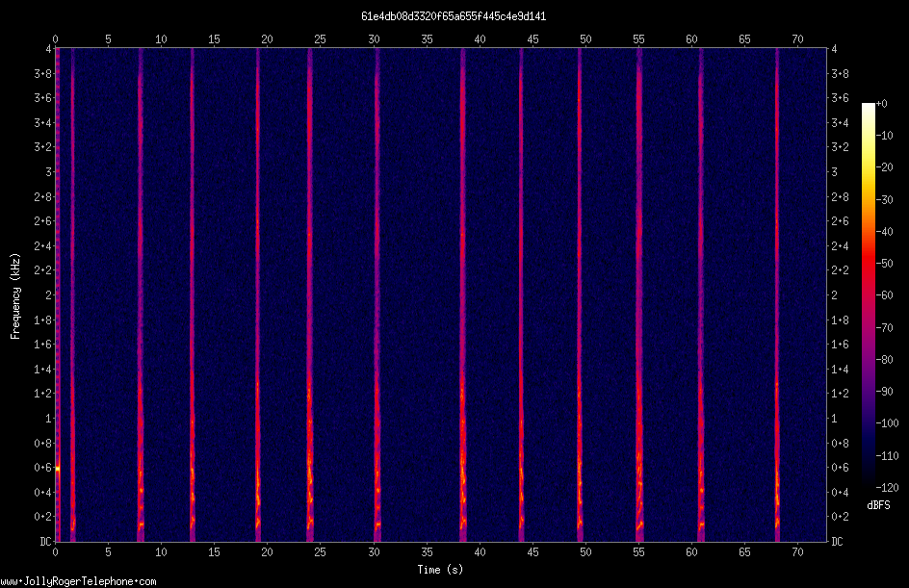Screen dimensions: 909x588
Task: Click the white top end of the color bar
Action: tap(868, 109)
